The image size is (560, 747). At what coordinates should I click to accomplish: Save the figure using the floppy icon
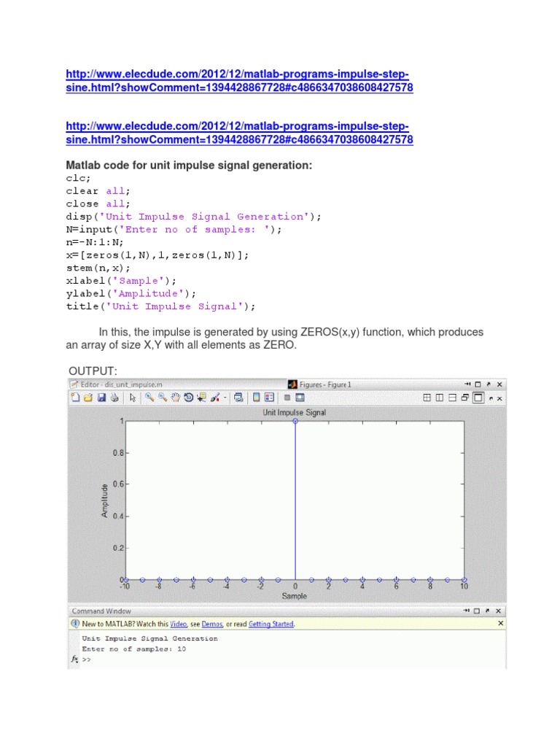[101, 398]
